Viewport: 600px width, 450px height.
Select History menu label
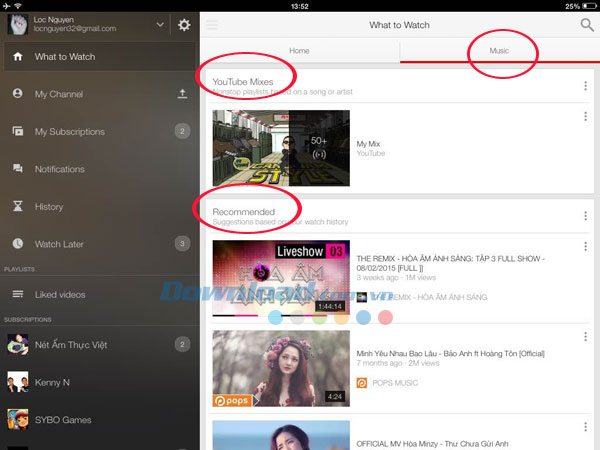pos(49,207)
